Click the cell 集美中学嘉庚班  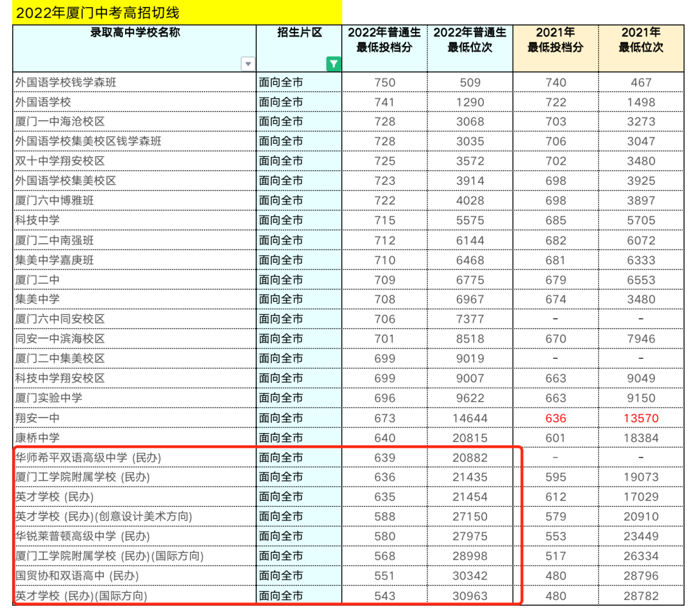click(135, 260)
